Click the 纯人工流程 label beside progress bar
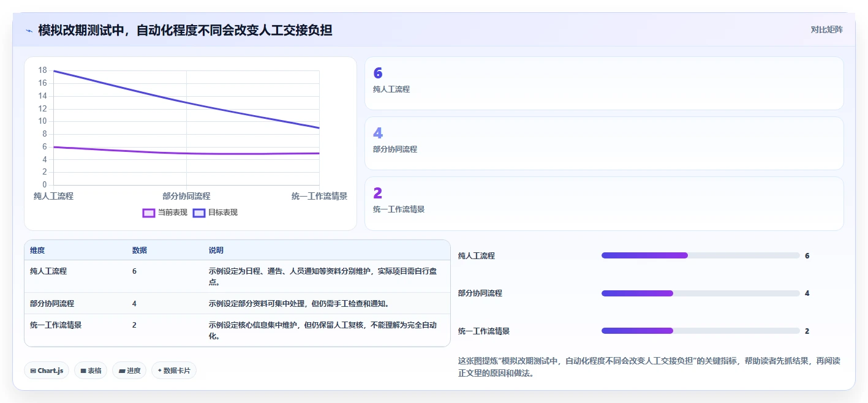Image resolution: width=868 pixels, height=403 pixels. 477,256
